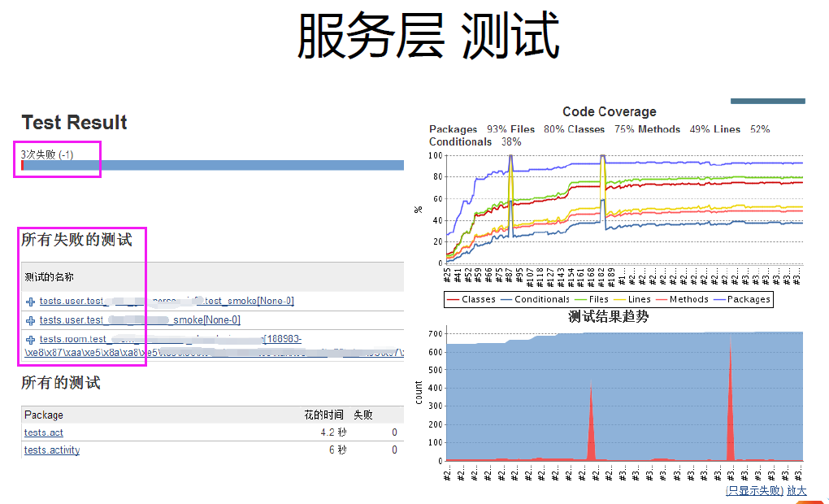Click the Conditionals legend entry
Viewport: 829px width, 504px height.
pos(535,299)
